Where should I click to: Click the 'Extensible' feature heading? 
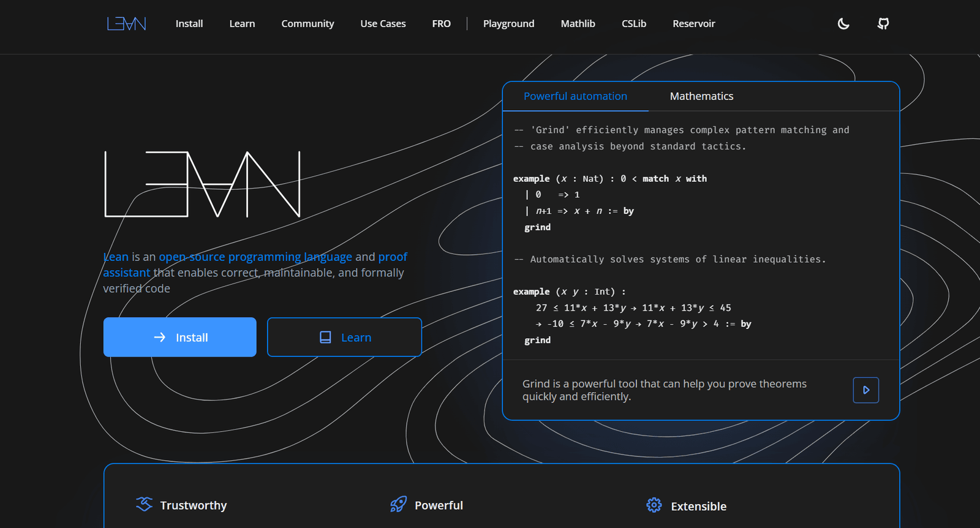[698, 507]
